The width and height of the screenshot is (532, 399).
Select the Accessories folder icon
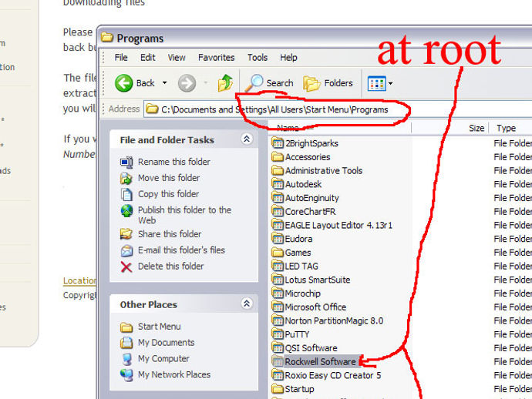pos(278,156)
